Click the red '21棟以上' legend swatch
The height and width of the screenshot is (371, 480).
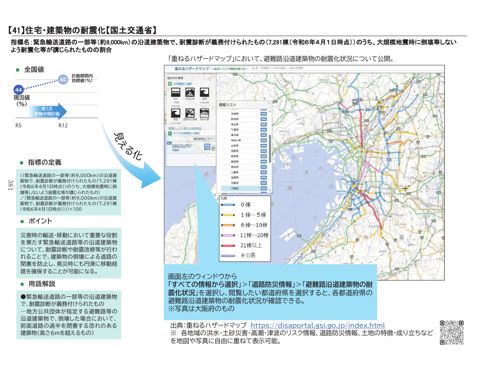[x=228, y=246]
